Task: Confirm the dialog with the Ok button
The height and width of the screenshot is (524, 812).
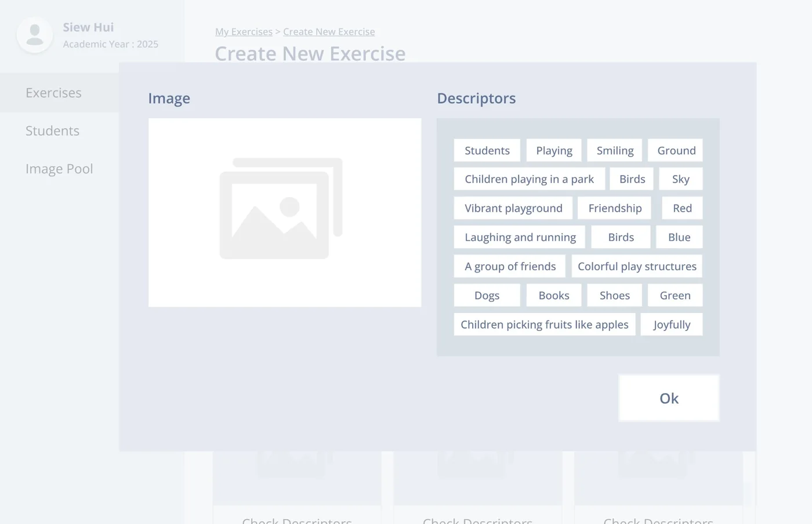Action: pyautogui.click(x=669, y=398)
